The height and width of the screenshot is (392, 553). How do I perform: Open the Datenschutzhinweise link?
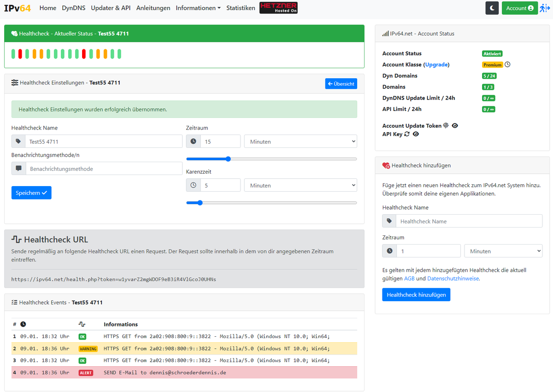(x=453, y=278)
